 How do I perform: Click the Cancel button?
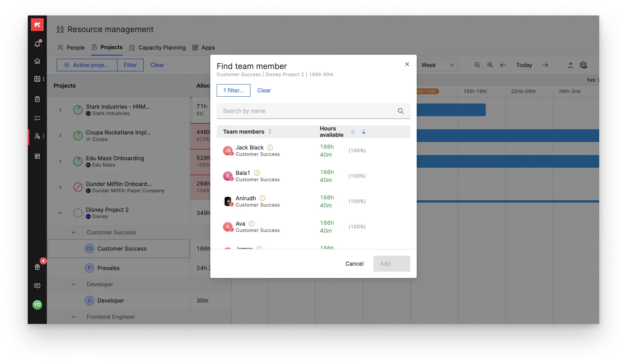click(x=354, y=264)
